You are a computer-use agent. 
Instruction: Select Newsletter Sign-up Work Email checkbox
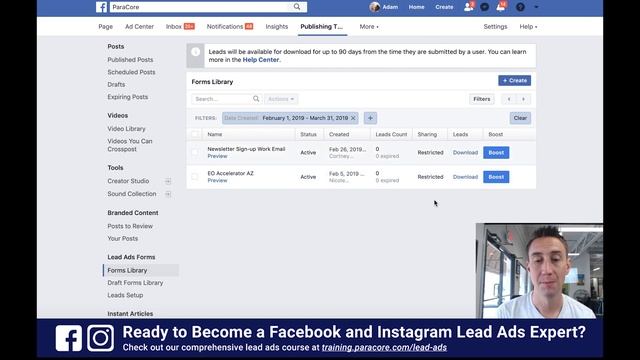click(195, 152)
